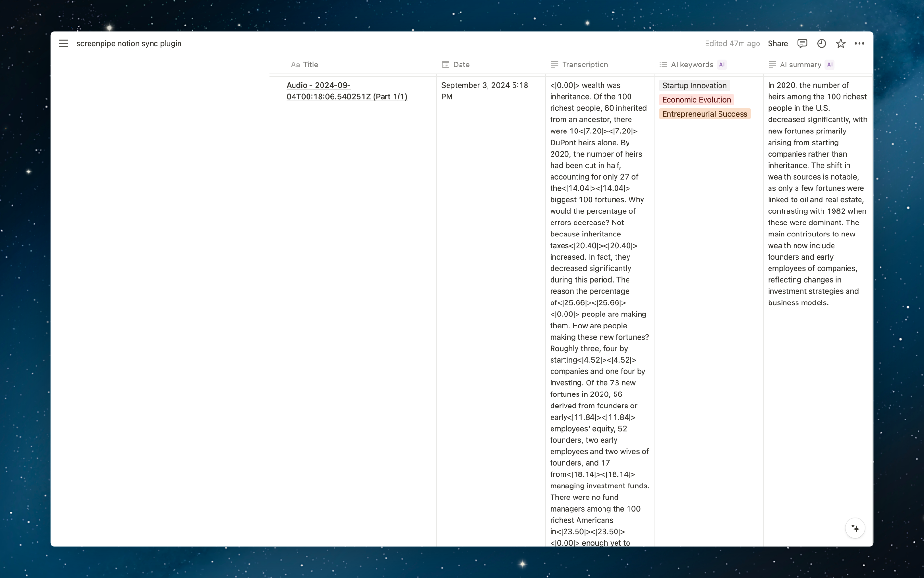Click the Date column calendar icon
Screen dimensions: 924x578
446,65
